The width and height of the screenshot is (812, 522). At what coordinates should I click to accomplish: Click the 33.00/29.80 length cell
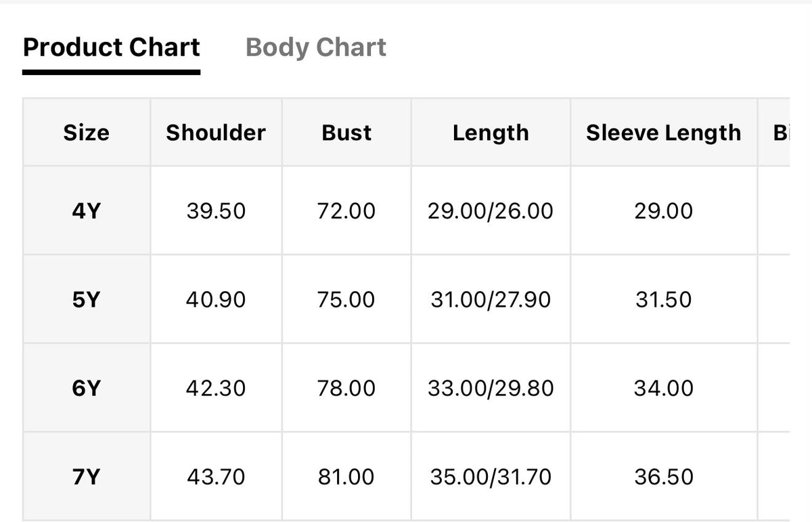click(491, 388)
